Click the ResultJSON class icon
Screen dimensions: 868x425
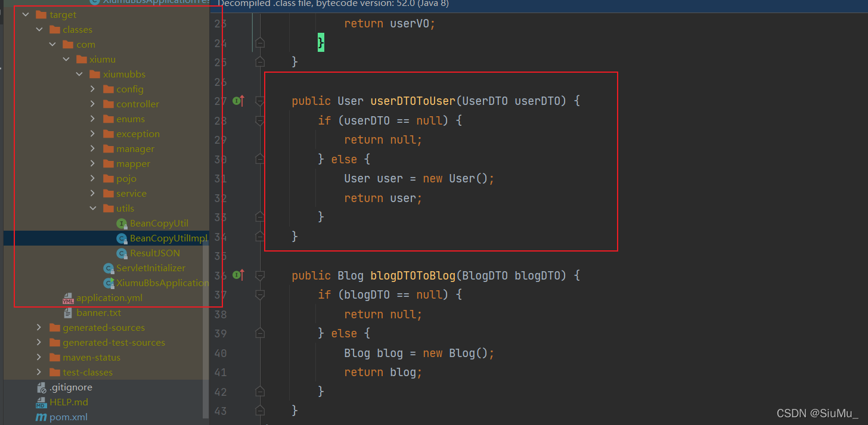[x=122, y=253]
